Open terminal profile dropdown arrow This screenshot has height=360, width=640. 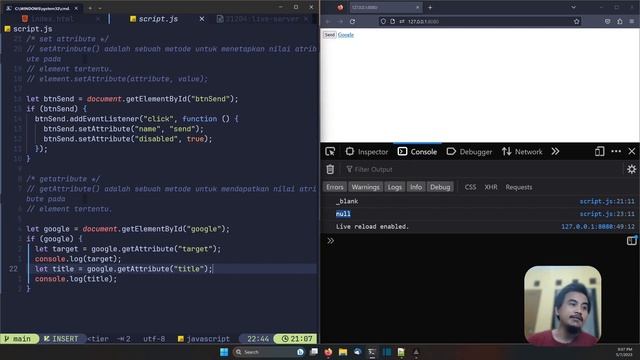point(100,8)
